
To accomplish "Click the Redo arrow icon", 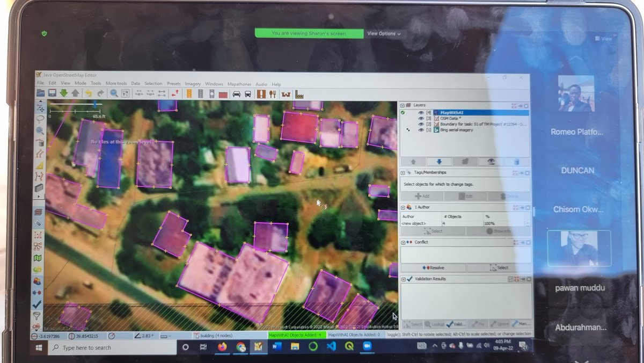I will pos(100,93).
